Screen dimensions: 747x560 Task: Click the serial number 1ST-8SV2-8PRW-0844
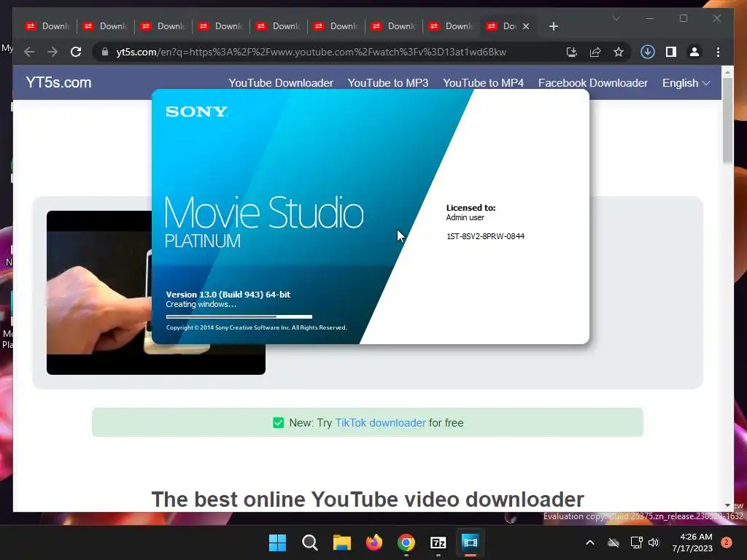click(485, 236)
